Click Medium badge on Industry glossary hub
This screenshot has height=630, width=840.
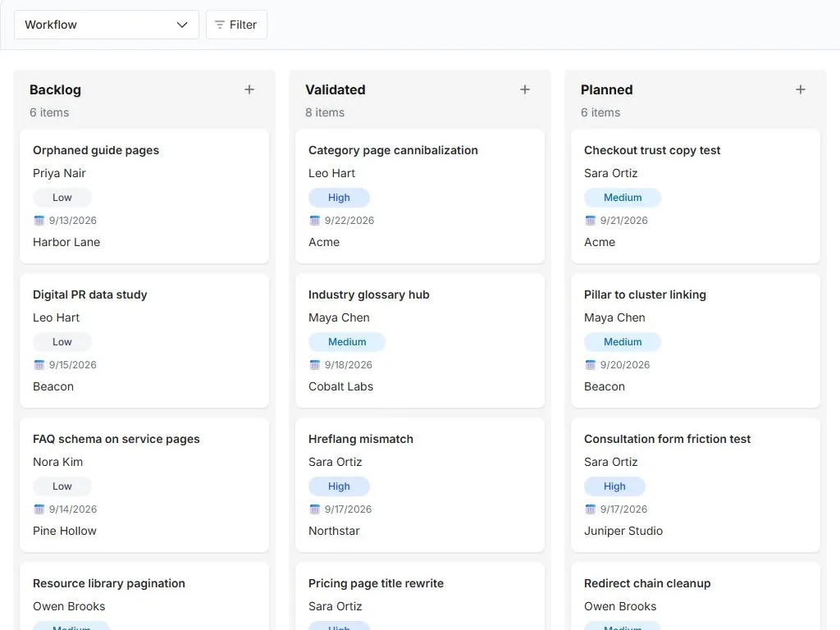coord(347,342)
